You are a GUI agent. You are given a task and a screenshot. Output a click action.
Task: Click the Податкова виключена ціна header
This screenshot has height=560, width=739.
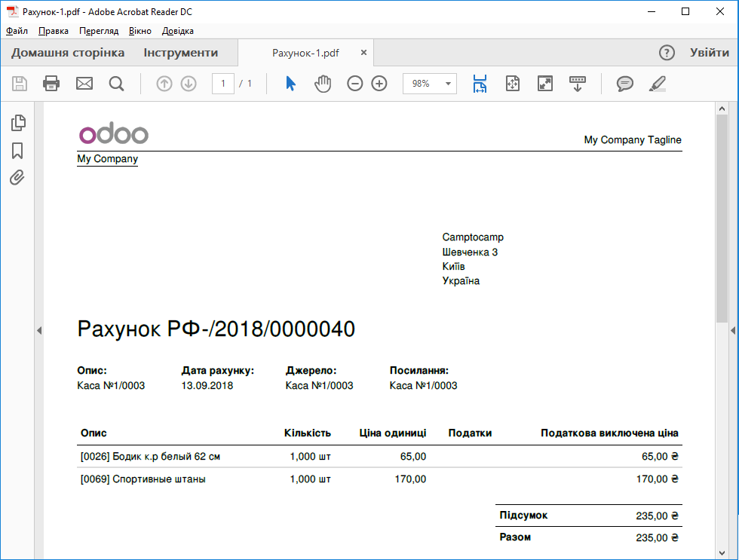point(609,433)
